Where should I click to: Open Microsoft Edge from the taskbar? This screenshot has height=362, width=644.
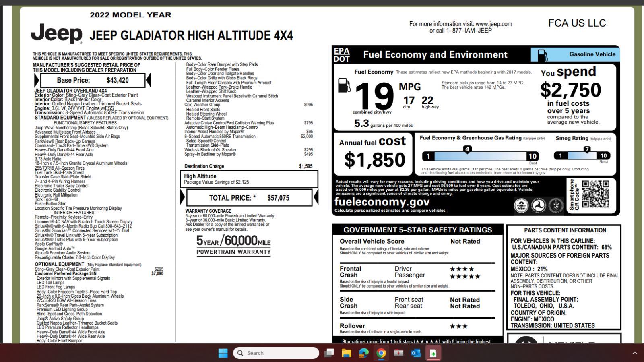pyautogui.click(x=364, y=353)
